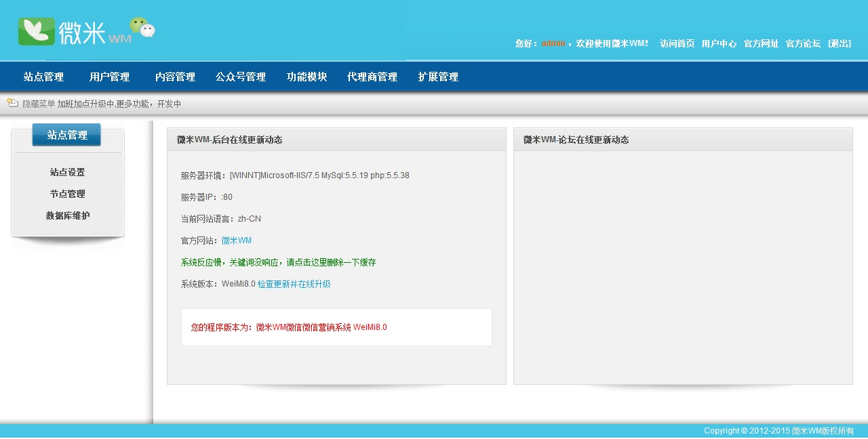Open the 站点管理 top menu

[x=43, y=77]
